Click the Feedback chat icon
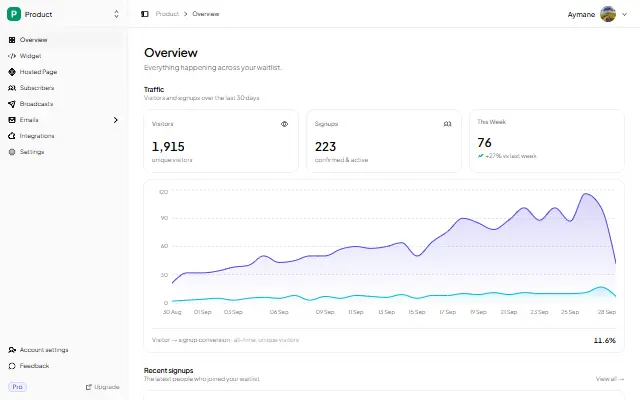The width and height of the screenshot is (640, 400). [x=12, y=366]
